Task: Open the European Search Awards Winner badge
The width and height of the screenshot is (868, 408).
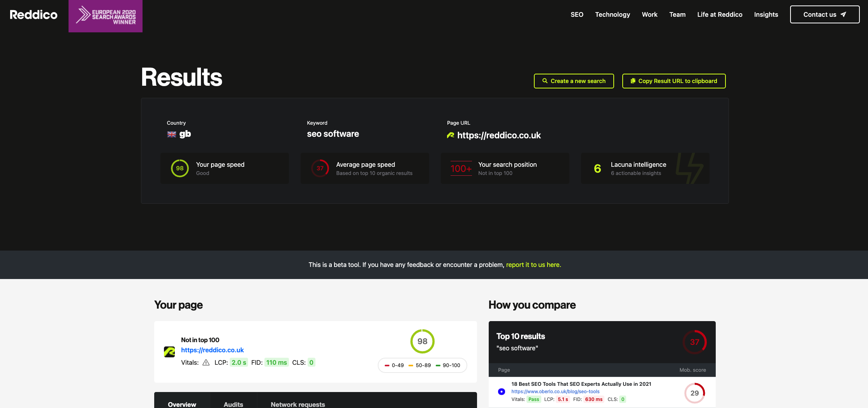Action: coord(106,16)
